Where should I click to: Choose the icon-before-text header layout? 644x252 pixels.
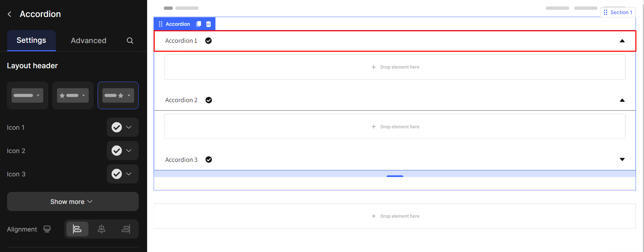click(72, 95)
